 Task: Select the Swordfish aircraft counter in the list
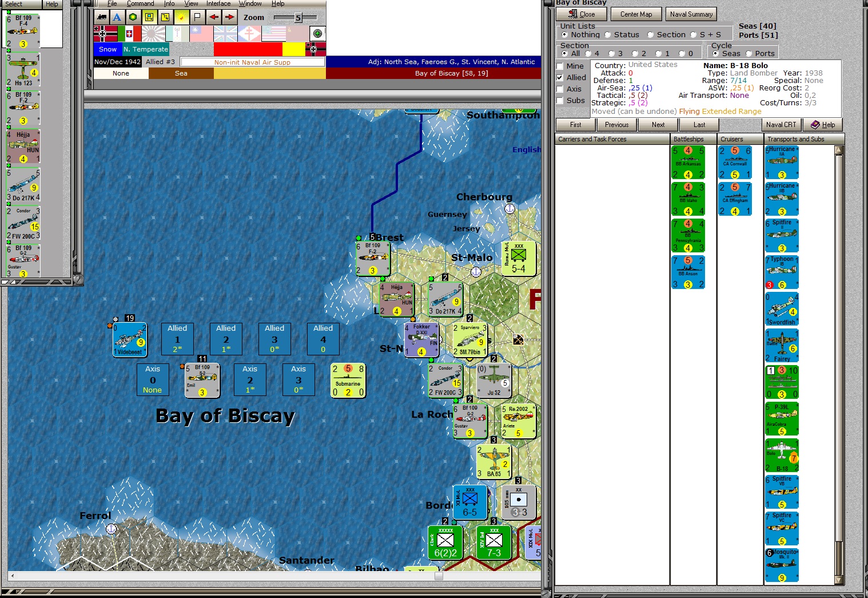point(782,309)
